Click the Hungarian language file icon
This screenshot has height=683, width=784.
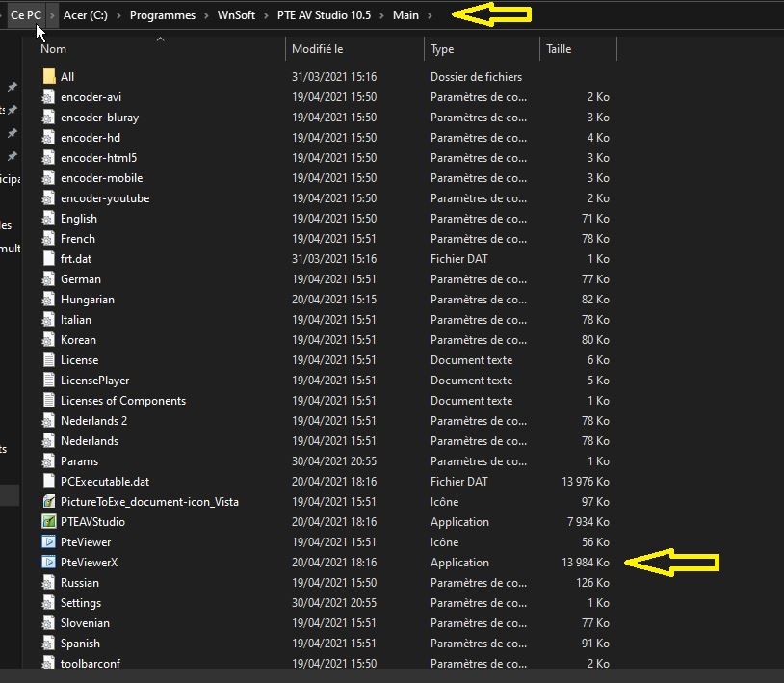coord(48,300)
